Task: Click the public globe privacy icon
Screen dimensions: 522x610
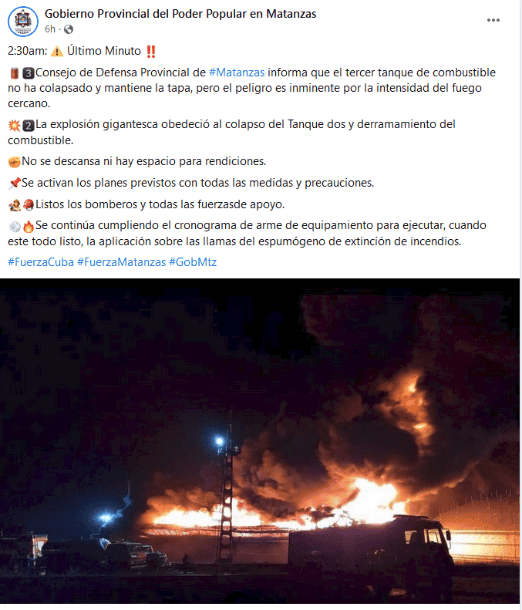Action: pyautogui.click(x=68, y=29)
